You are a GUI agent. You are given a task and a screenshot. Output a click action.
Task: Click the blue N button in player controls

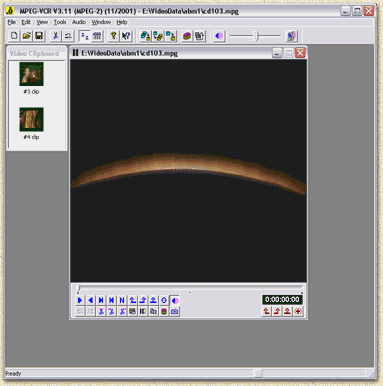point(122,300)
